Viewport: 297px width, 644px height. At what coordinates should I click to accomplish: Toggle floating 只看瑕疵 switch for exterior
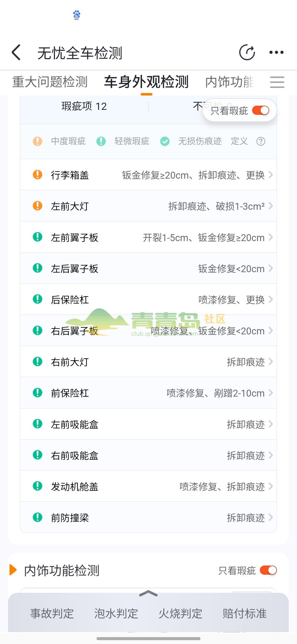tap(260, 111)
